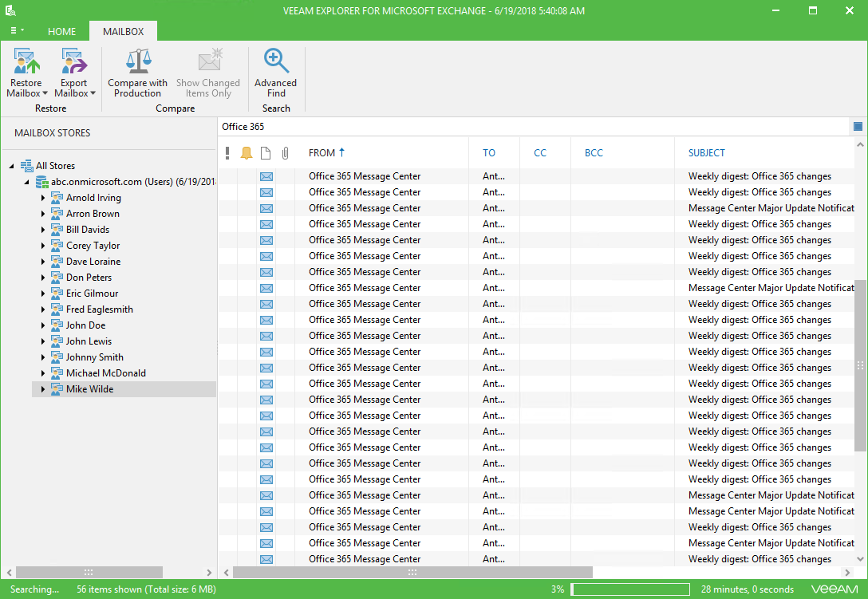Click Fred Eaglesmith's mailbox icon

(57, 309)
